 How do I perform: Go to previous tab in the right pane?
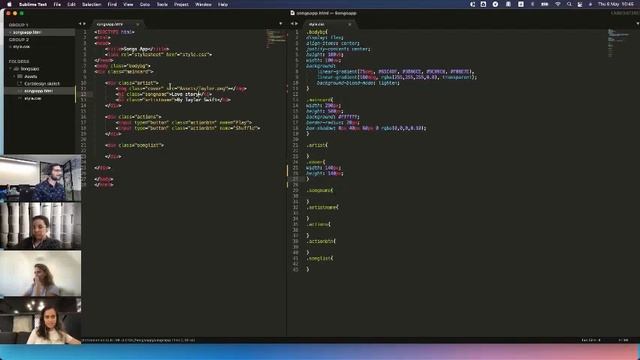[x=292, y=24]
